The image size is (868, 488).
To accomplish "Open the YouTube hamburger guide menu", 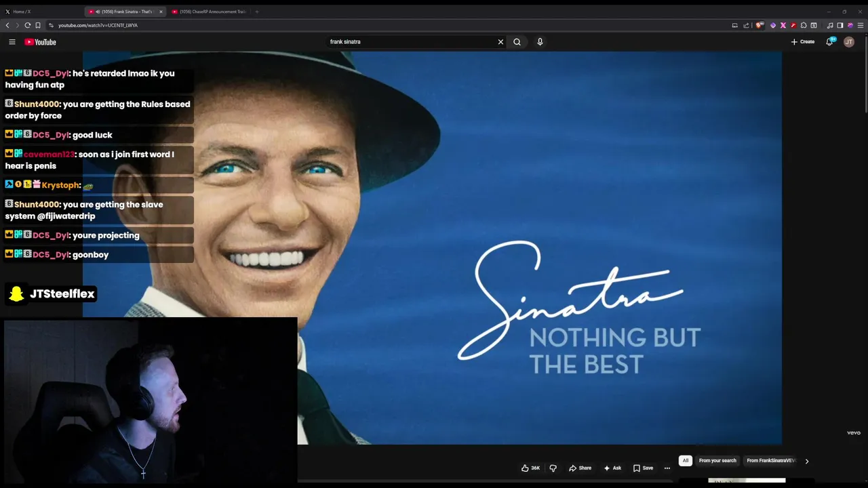I will (12, 42).
